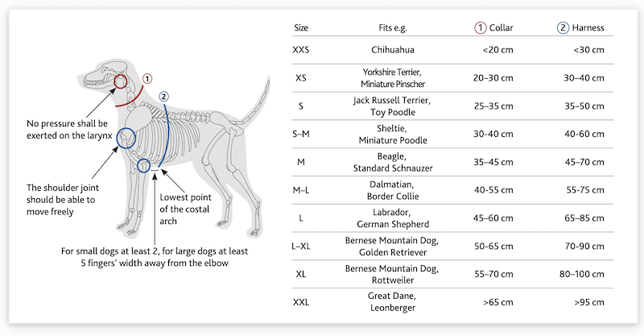
Task: Click the Chihuahua breed entry
Action: click(393, 50)
